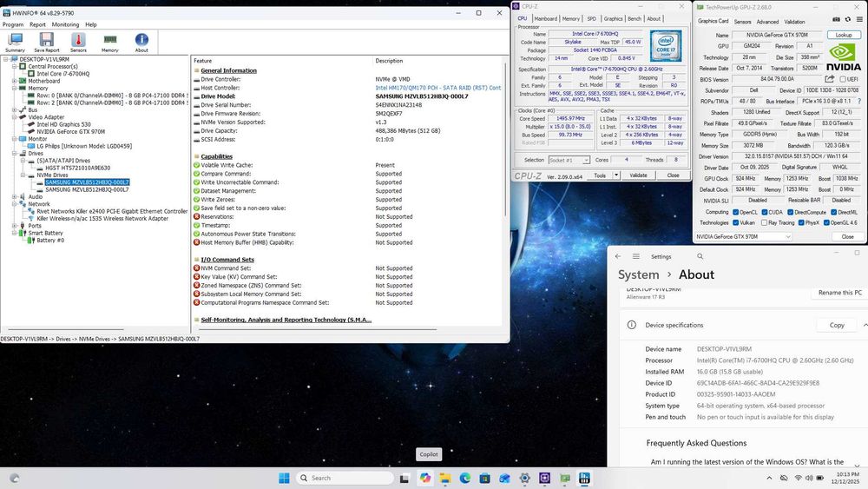Show hidden icons in the system tray
The image size is (868, 489).
(x=769, y=478)
